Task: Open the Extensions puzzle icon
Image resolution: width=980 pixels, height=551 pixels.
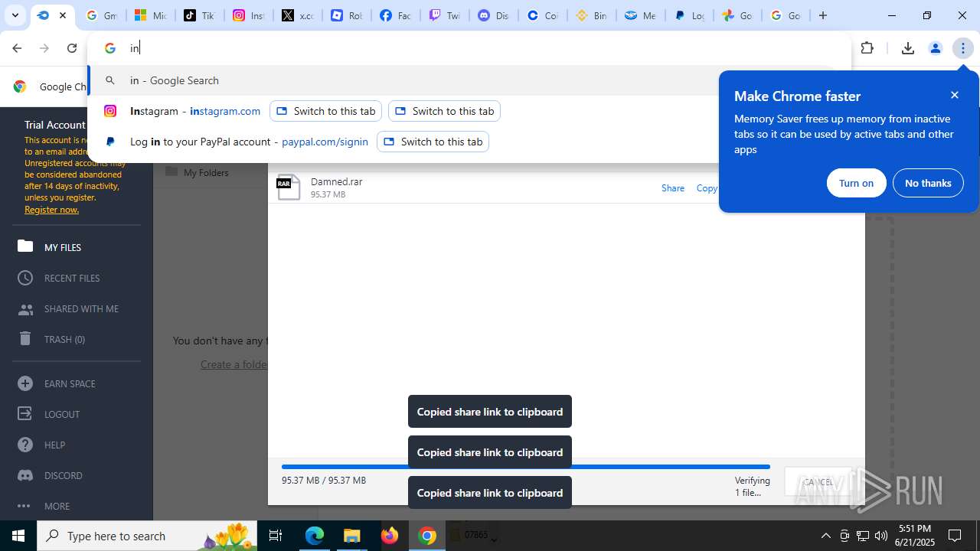Action: 867,48
